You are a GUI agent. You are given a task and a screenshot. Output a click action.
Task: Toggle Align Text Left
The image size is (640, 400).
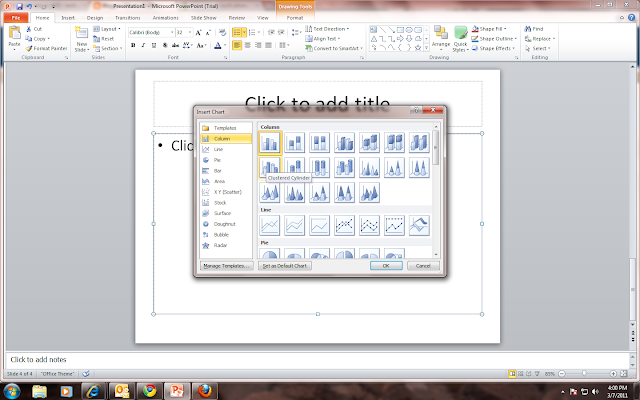(x=237, y=45)
